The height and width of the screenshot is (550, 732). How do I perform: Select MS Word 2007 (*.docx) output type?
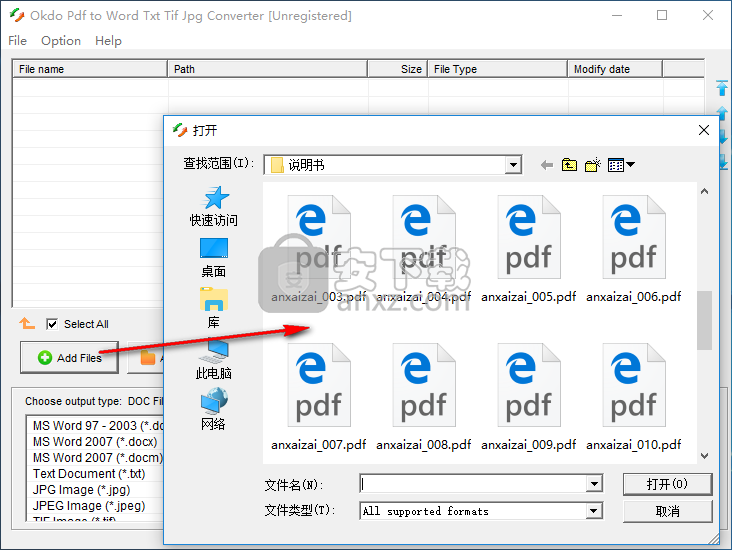[x=95, y=442]
